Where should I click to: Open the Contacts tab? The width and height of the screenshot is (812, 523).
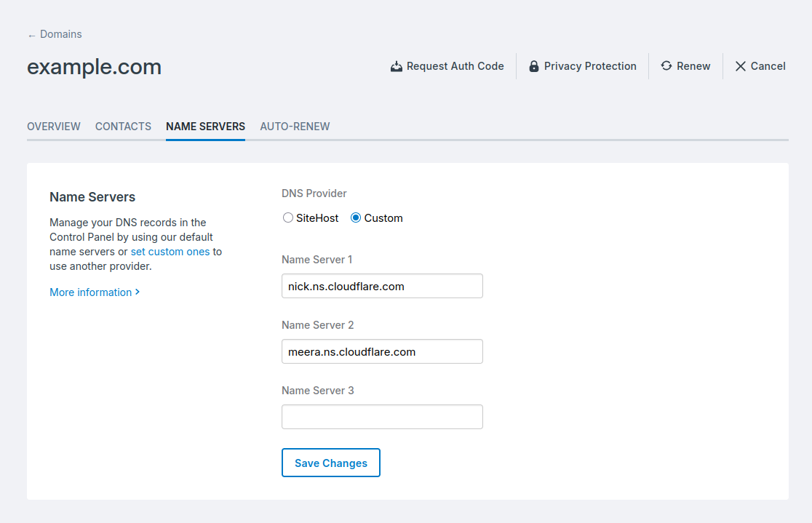click(123, 126)
